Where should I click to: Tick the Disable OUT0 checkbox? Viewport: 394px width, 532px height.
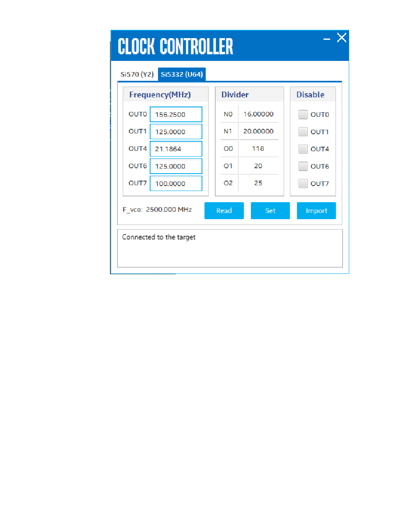(303, 115)
